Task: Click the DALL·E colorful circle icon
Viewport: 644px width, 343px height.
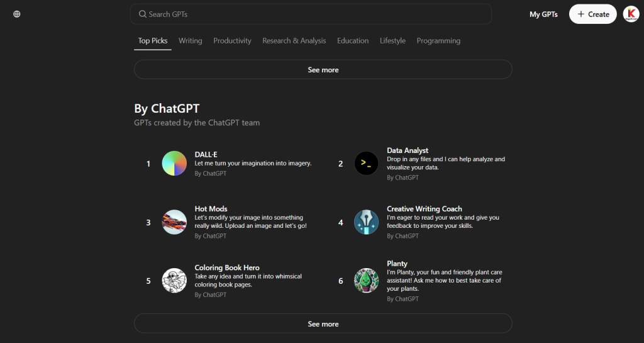Action: (174, 163)
